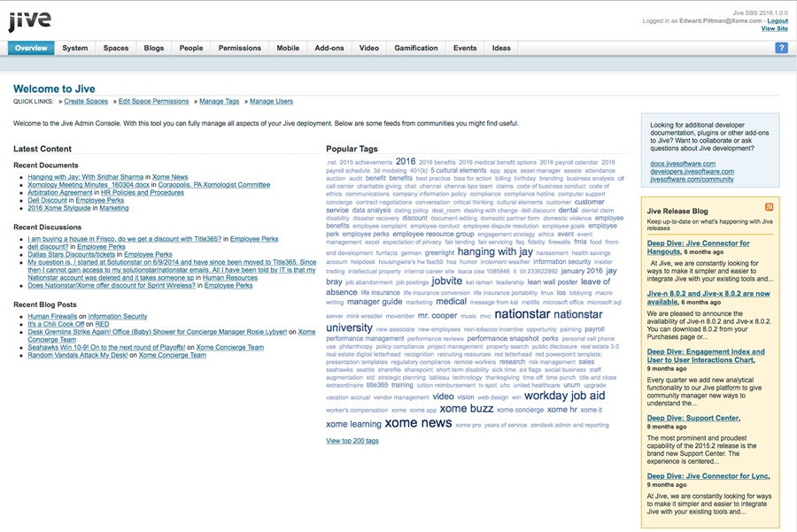Viewport: 797px width, 532px height.
Task: Open the 'title365' tag
Action: [376, 385]
